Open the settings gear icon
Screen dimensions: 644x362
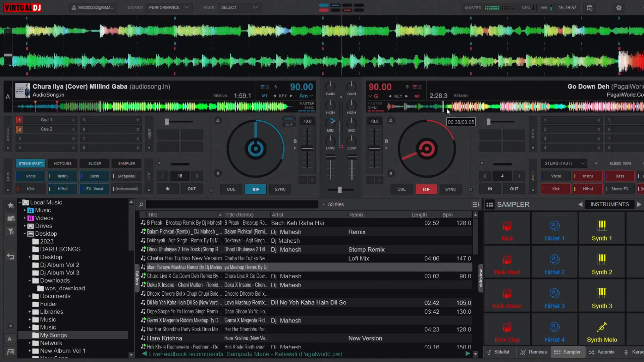click(619, 7)
